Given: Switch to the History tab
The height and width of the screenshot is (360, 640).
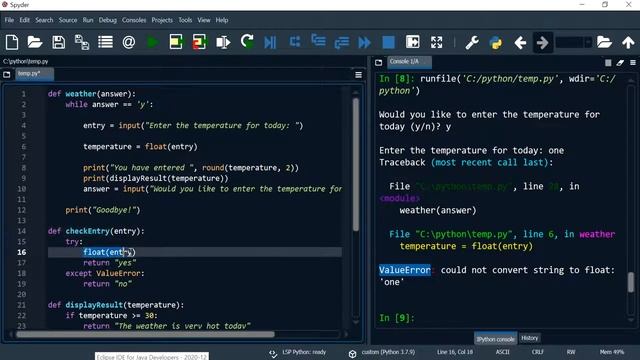Looking at the screenshot, I should coord(529,338).
